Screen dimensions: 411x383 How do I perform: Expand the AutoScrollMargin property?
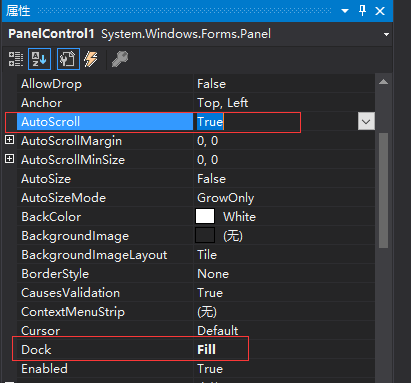[10, 140]
